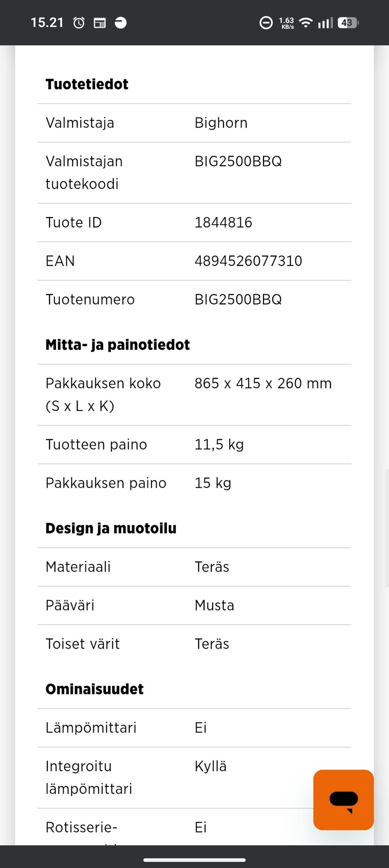Tap the Ominaisuudet section heading

tap(94, 689)
